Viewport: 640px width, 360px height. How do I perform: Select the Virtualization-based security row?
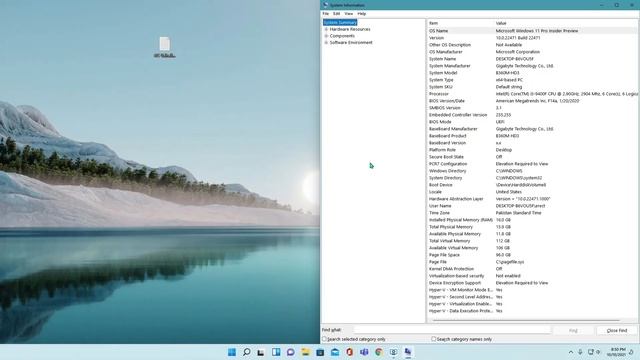(533, 276)
